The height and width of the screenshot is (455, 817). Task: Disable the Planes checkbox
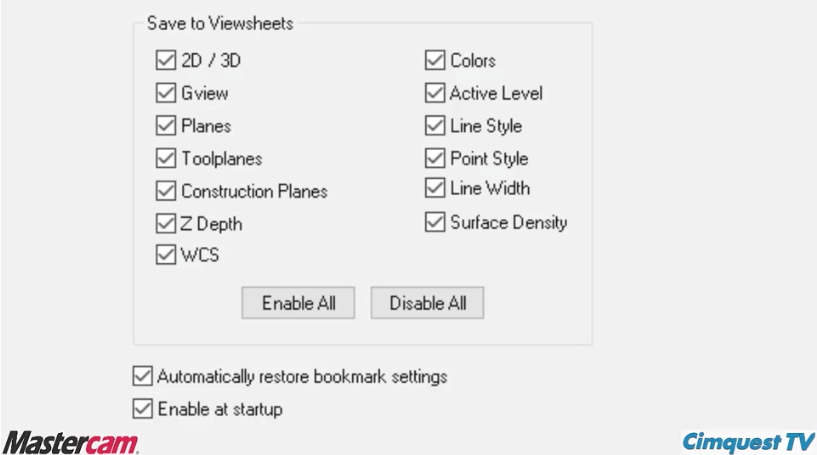pyautogui.click(x=166, y=126)
